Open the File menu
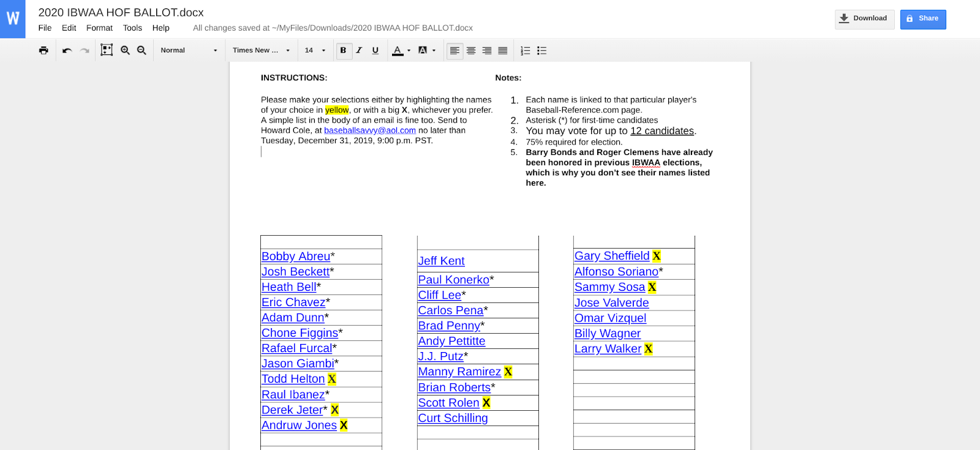Screen dimensions: 980x450 [45, 28]
